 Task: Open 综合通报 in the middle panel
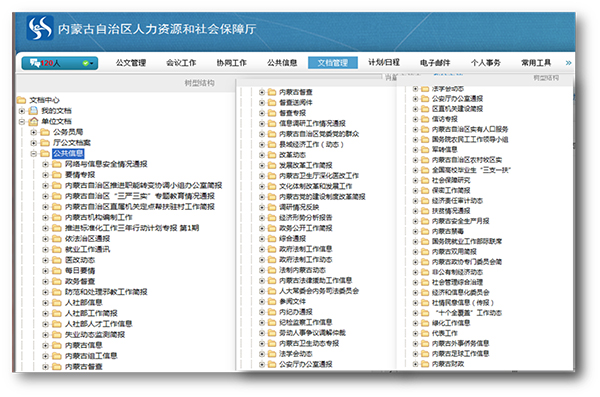(292, 239)
